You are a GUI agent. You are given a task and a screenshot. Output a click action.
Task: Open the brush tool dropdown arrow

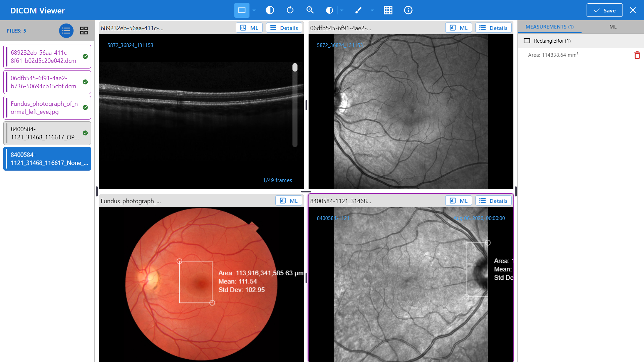point(372,10)
